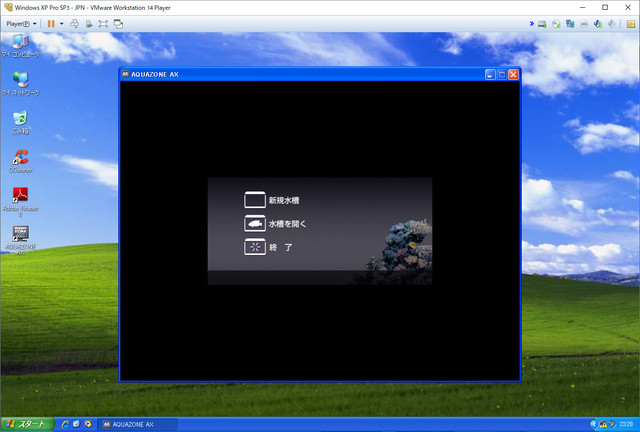This screenshot has height=432, width=640.
Task: Select the 終了 menu label
Action: tap(281, 247)
